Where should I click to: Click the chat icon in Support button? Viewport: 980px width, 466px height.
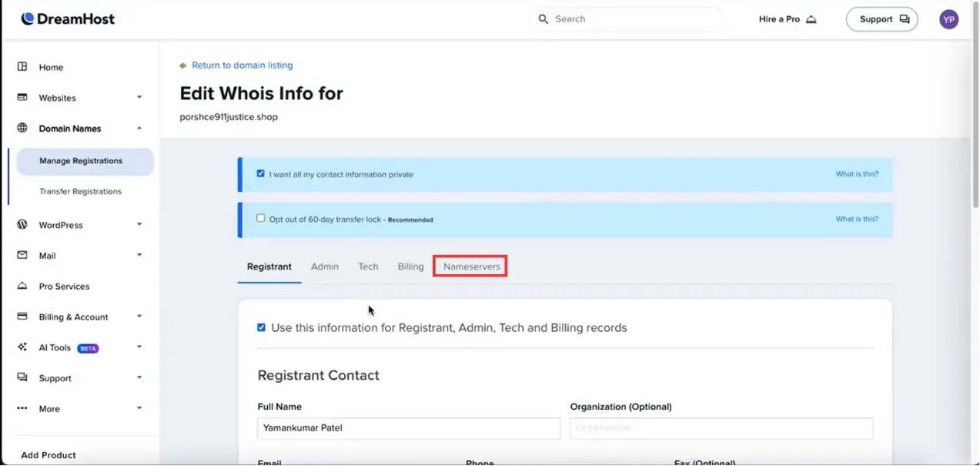904,19
